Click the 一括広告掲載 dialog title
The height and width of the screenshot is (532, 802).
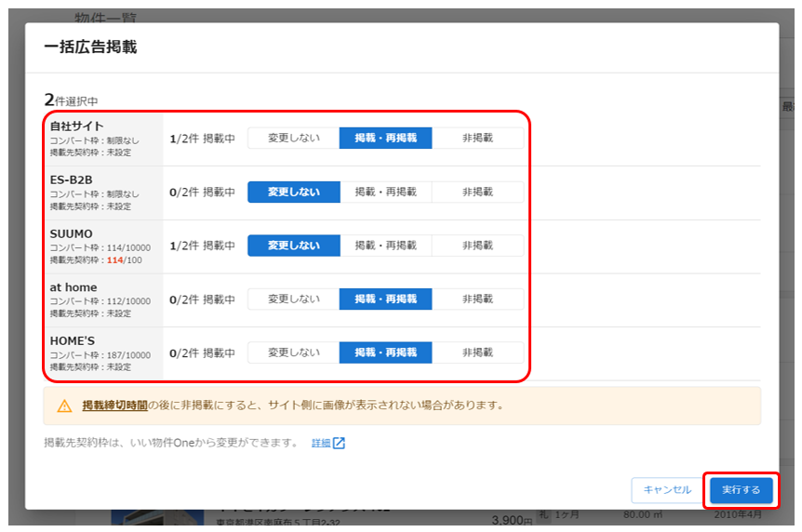pos(90,47)
